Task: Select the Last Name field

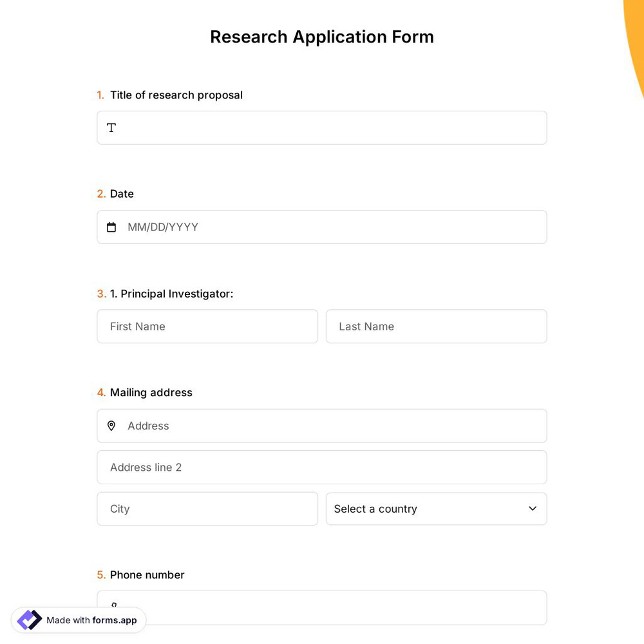Action: point(436,327)
